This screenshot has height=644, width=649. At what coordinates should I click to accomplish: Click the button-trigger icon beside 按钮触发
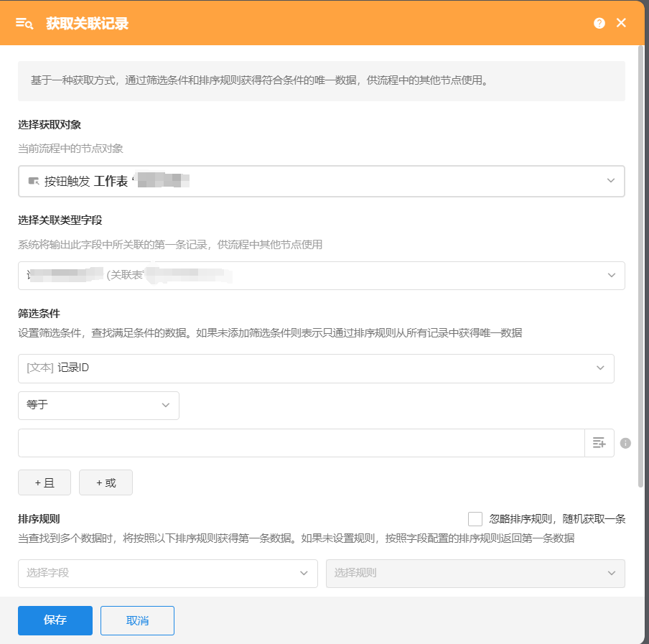(34, 181)
